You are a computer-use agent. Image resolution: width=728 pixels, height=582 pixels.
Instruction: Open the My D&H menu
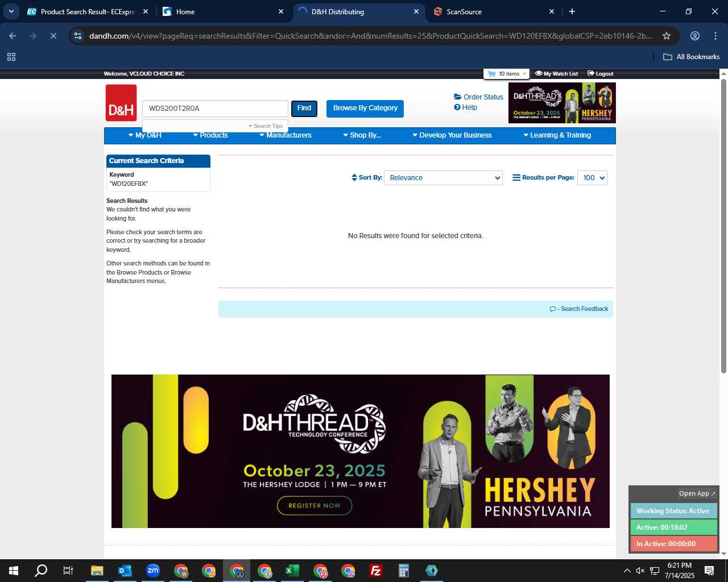pos(145,135)
